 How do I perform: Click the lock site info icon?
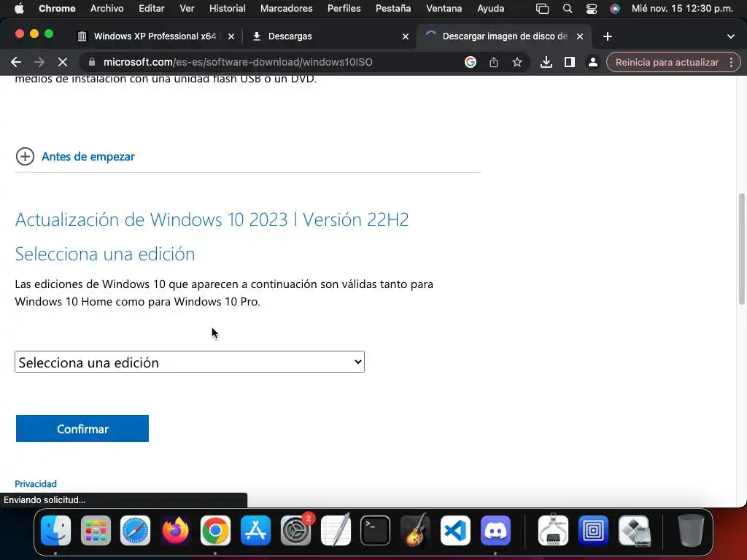tap(92, 63)
